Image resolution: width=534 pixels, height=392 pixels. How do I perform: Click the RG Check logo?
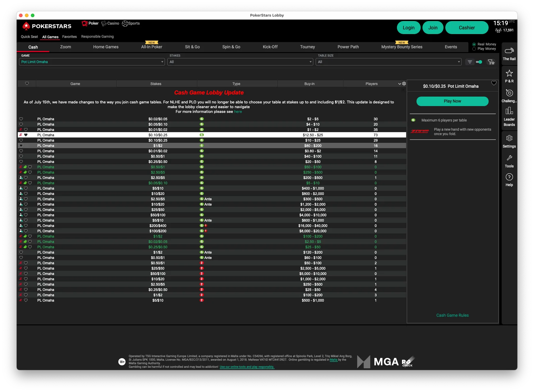coord(408,362)
